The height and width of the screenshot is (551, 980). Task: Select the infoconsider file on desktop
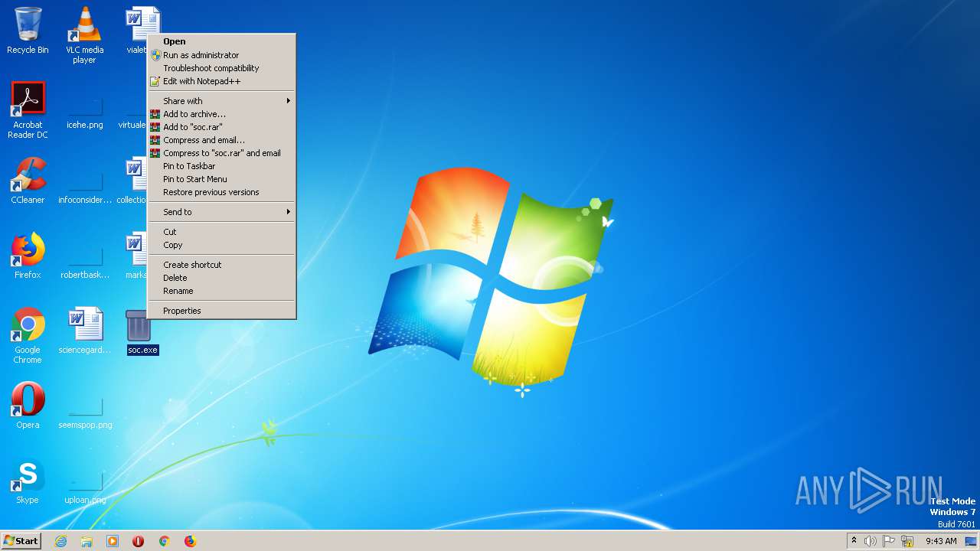tap(84, 187)
